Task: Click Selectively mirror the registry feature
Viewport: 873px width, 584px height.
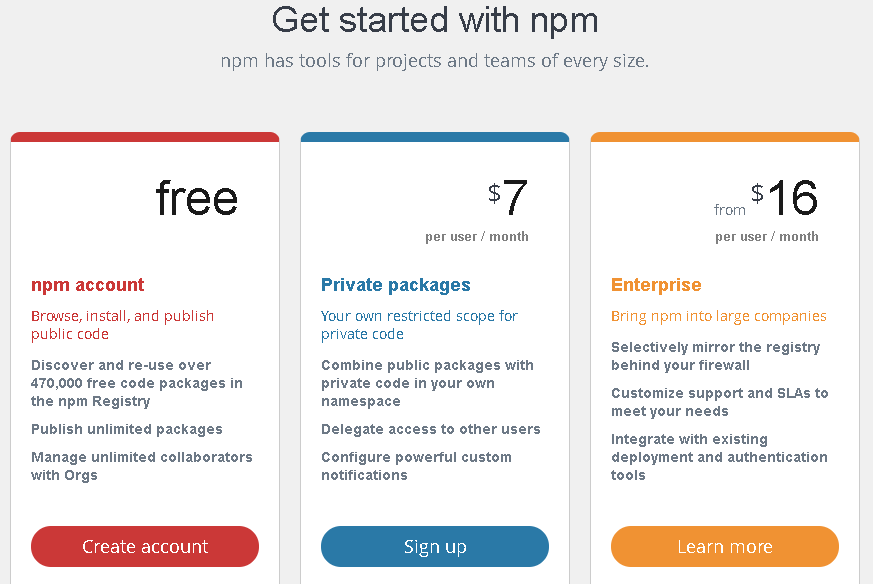Action: (x=715, y=356)
